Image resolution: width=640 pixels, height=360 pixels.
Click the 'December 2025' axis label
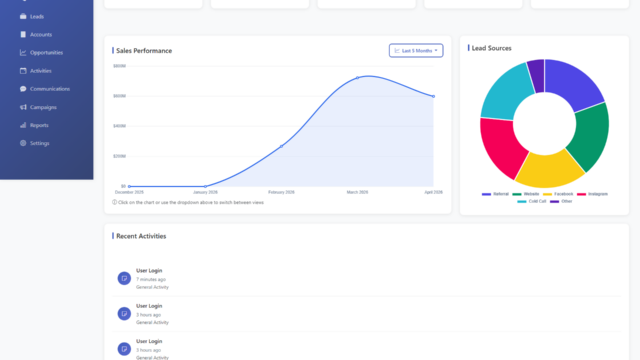point(129,192)
